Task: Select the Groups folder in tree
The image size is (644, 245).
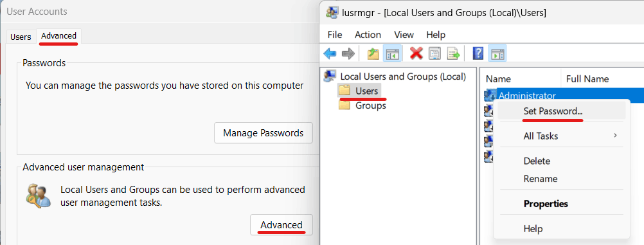Action: click(x=362, y=105)
